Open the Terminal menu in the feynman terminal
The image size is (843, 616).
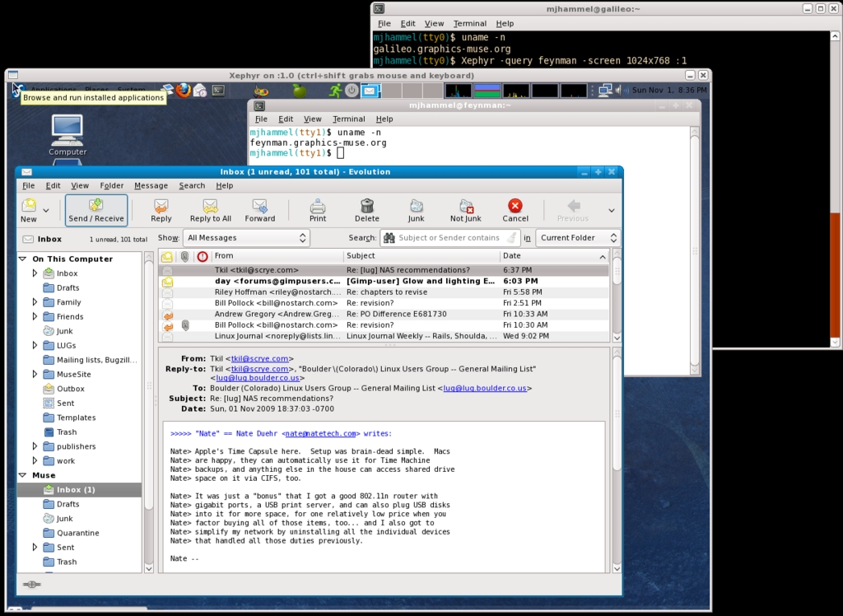click(348, 119)
